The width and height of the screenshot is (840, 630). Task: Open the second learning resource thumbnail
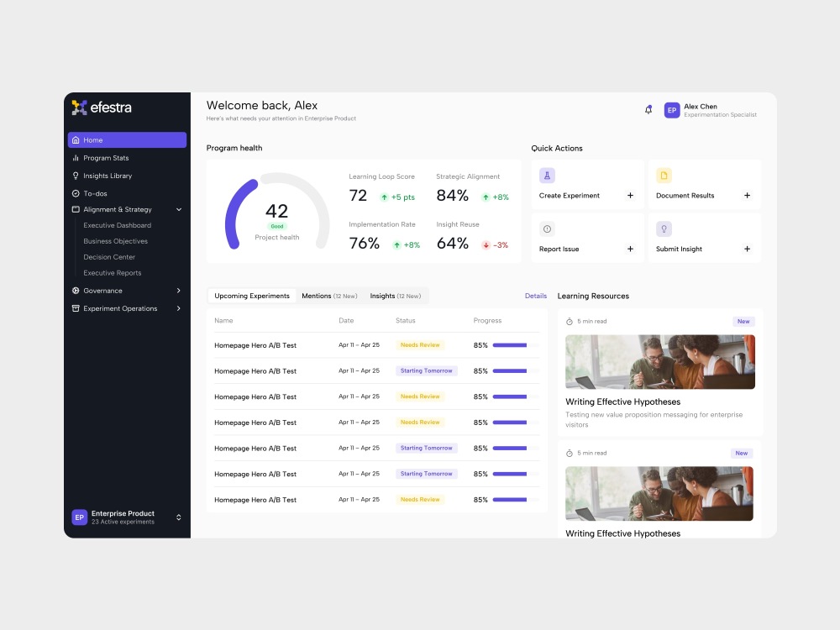[x=659, y=493]
